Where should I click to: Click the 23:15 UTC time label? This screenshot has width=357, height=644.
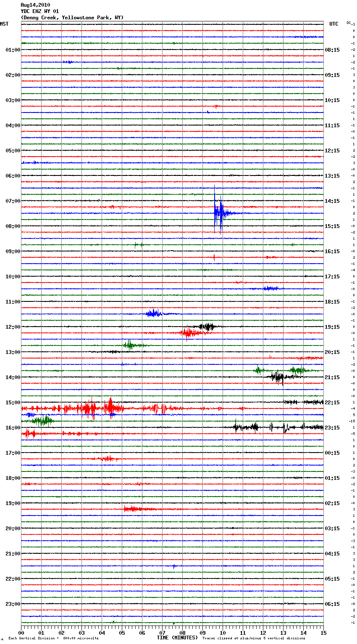(332, 428)
